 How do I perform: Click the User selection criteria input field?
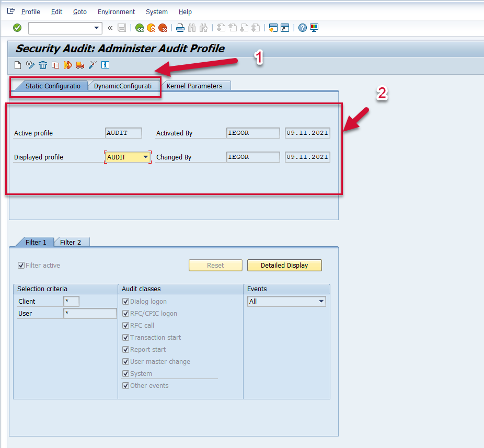click(90, 314)
